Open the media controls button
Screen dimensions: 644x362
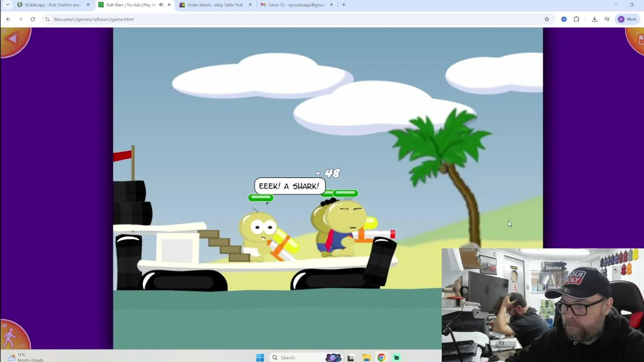607,19
